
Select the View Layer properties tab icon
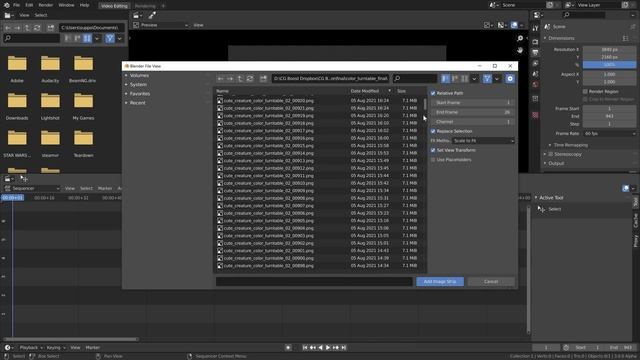coord(535,63)
